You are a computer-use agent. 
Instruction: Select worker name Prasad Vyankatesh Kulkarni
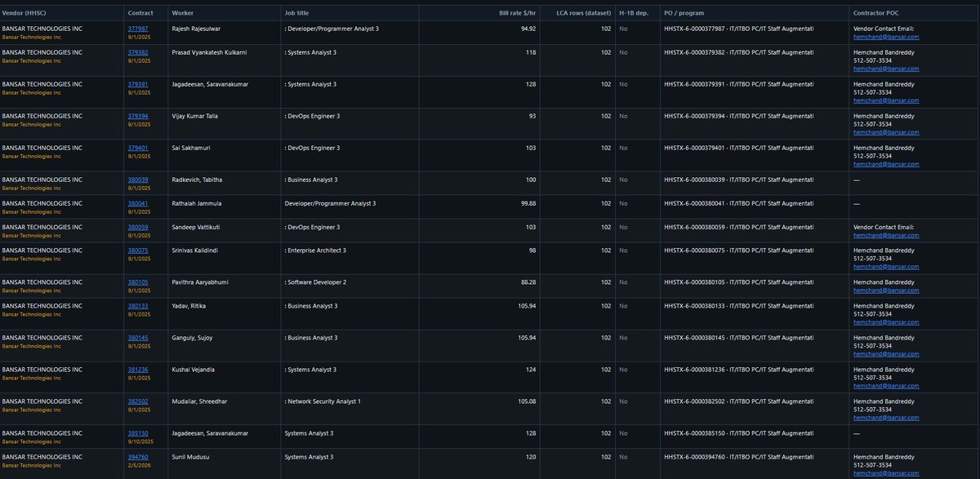coord(209,52)
